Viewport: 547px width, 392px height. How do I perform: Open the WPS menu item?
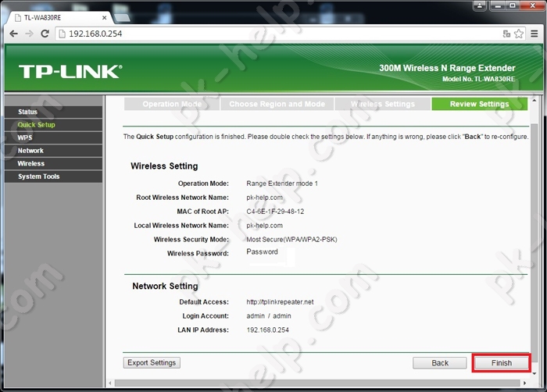tap(53, 137)
